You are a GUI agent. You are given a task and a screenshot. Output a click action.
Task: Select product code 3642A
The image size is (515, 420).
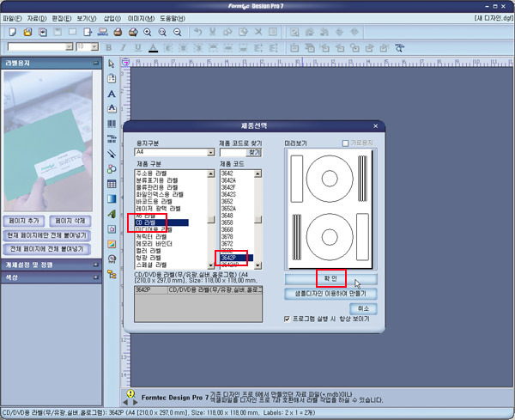[228, 180]
